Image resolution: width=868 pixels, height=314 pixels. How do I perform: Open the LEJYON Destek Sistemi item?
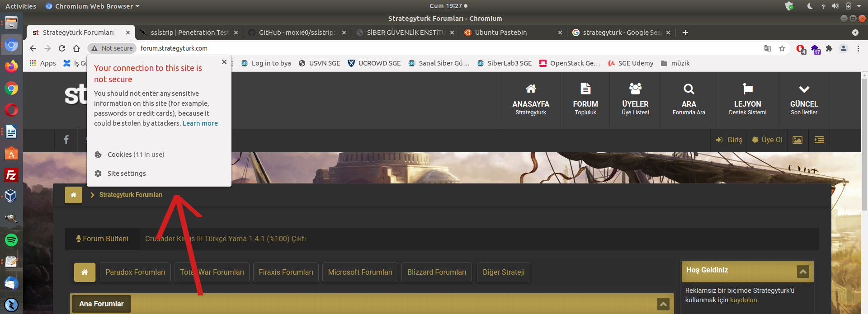(748, 100)
